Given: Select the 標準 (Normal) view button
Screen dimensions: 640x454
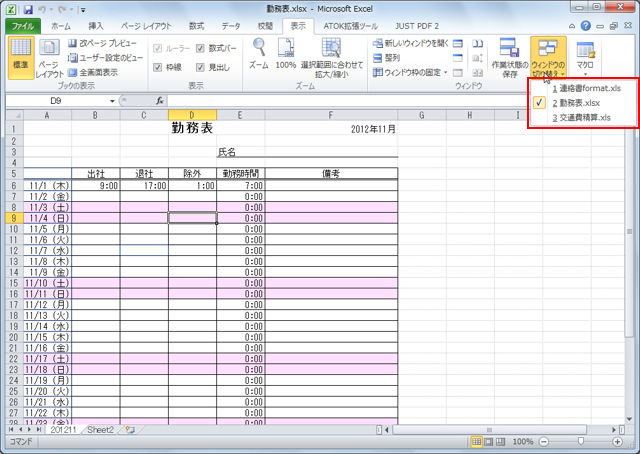Looking at the screenshot, I should point(21,58).
